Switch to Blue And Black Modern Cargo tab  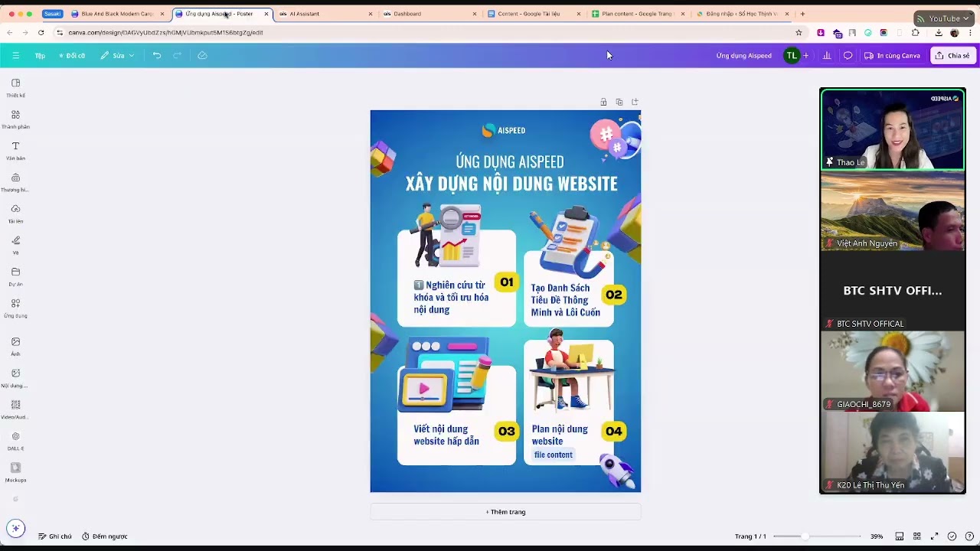(117, 14)
